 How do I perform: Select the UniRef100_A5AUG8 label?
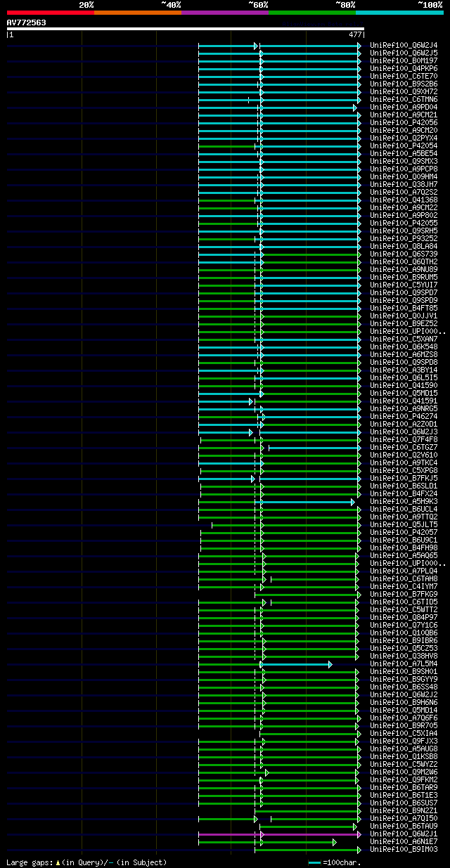[x=404, y=749]
